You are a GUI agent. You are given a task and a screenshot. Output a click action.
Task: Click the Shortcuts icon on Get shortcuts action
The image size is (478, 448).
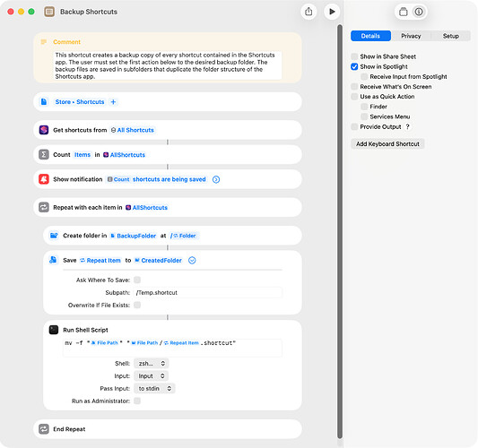(x=44, y=130)
